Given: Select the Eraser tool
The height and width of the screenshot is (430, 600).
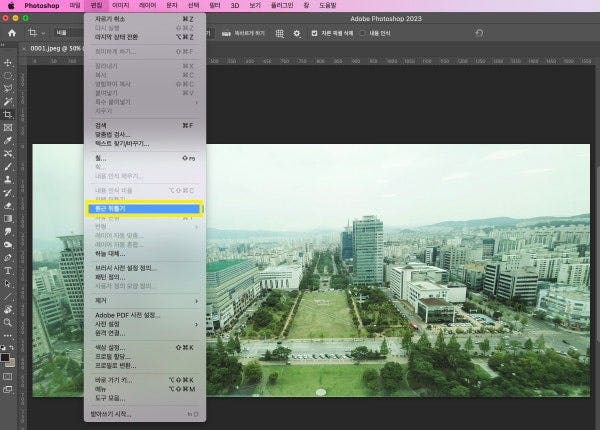Looking at the screenshot, I should 8,205.
